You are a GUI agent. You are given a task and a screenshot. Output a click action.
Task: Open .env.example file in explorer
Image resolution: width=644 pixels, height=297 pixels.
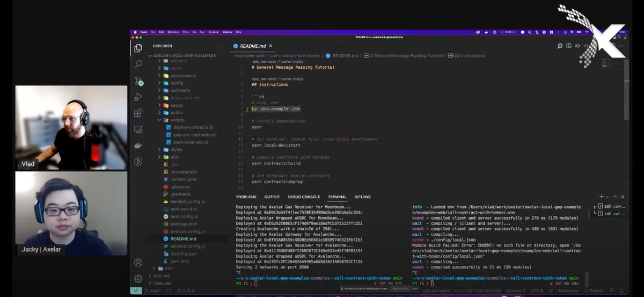click(184, 172)
